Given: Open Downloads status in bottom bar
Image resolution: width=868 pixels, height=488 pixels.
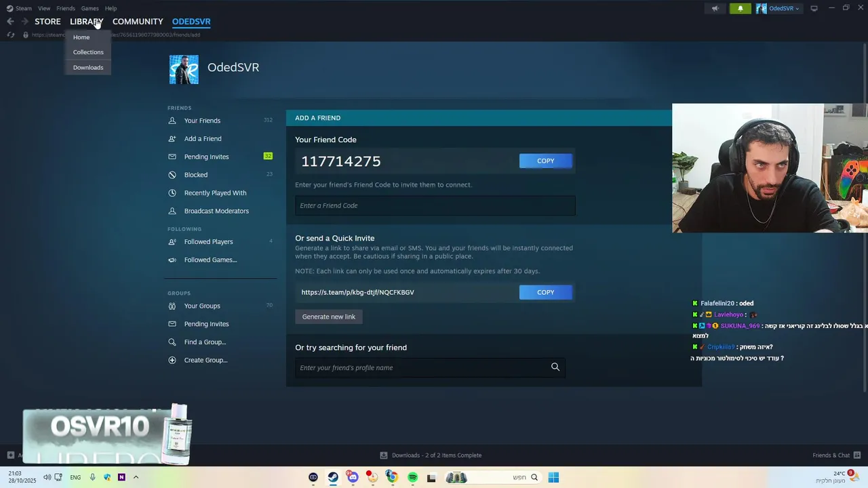Looking at the screenshot, I should pyautogui.click(x=431, y=455).
